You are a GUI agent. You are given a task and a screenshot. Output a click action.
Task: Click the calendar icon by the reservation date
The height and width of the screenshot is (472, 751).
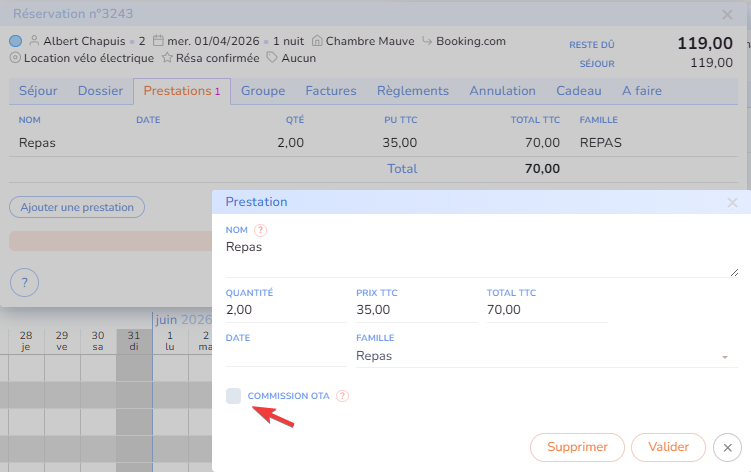pos(158,41)
